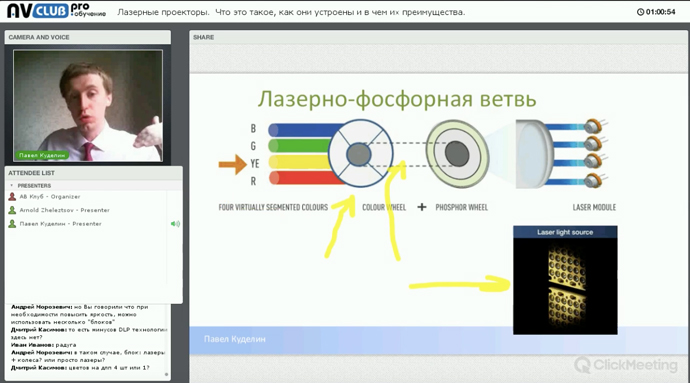The image size is (690, 383).
Task: Click the presenter webcam video feed
Action: [x=88, y=106]
